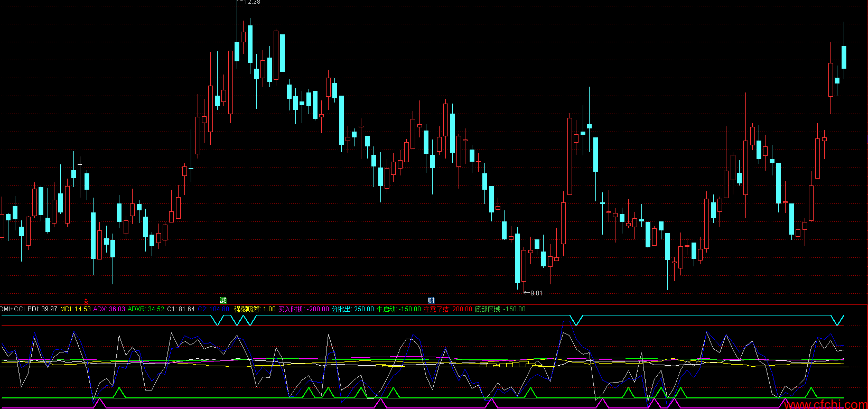The width and height of the screenshot is (868, 409).
Task: Click the 底部区域: -150.00 indicator value
Action: click(500, 309)
